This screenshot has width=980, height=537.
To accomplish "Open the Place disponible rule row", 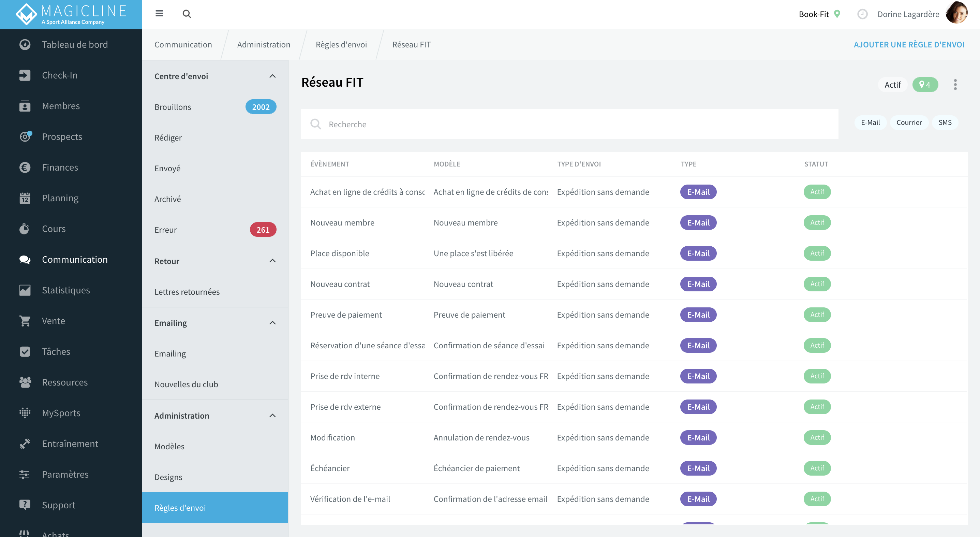I will point(634,253).
